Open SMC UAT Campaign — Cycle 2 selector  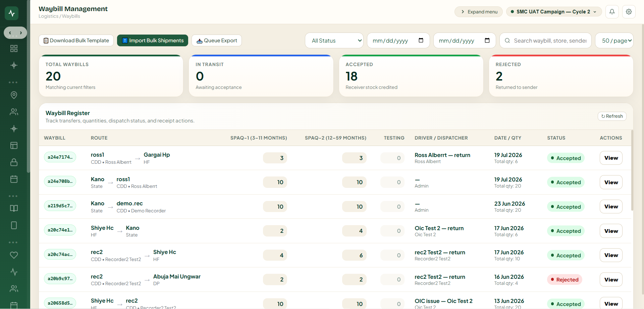click(x=554, y=12)
